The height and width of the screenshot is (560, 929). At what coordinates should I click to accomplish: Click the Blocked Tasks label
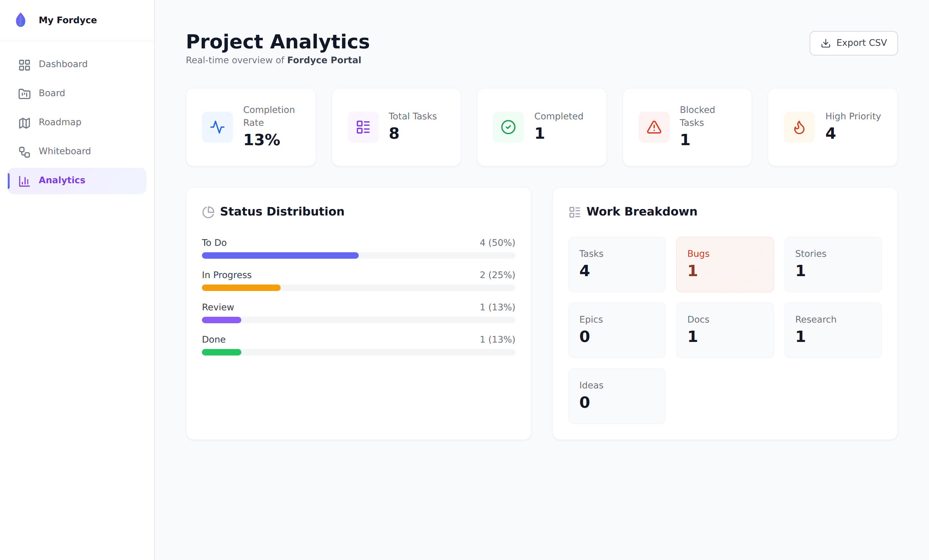coord(697,116)
